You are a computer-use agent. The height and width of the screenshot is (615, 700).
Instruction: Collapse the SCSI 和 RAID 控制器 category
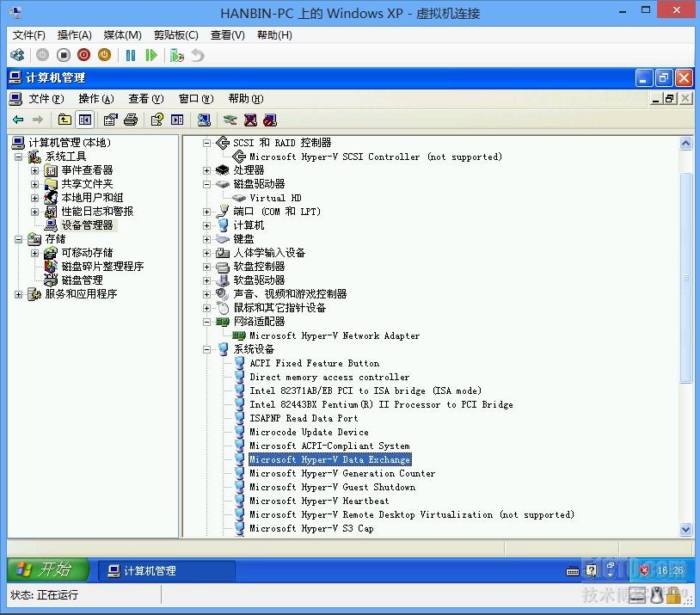[206, 144]
